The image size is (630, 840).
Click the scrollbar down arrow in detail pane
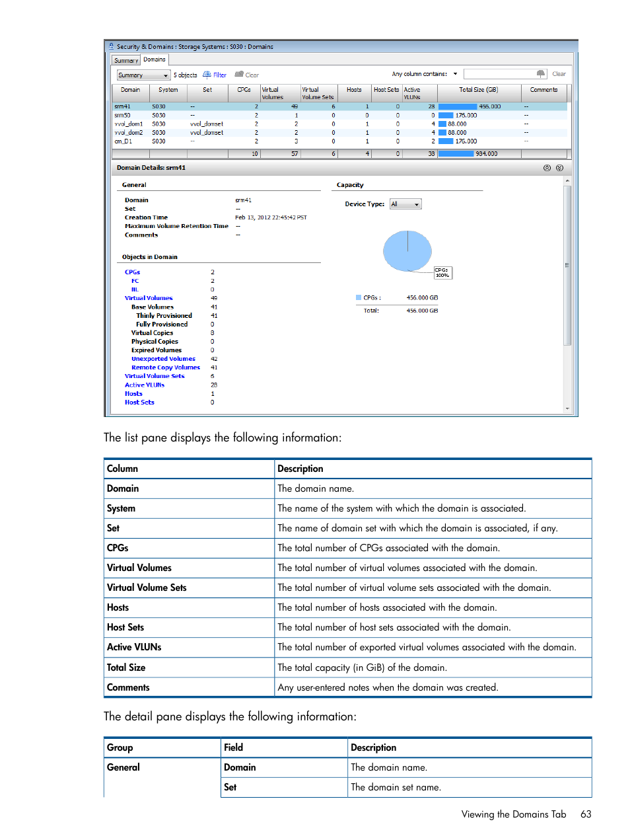point(567,408)
